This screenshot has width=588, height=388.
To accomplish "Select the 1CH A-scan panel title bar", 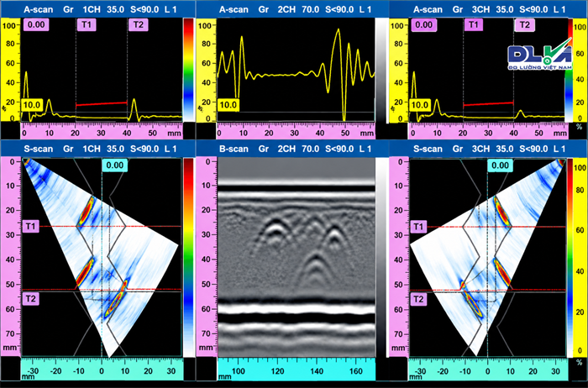I will (97, 9).
